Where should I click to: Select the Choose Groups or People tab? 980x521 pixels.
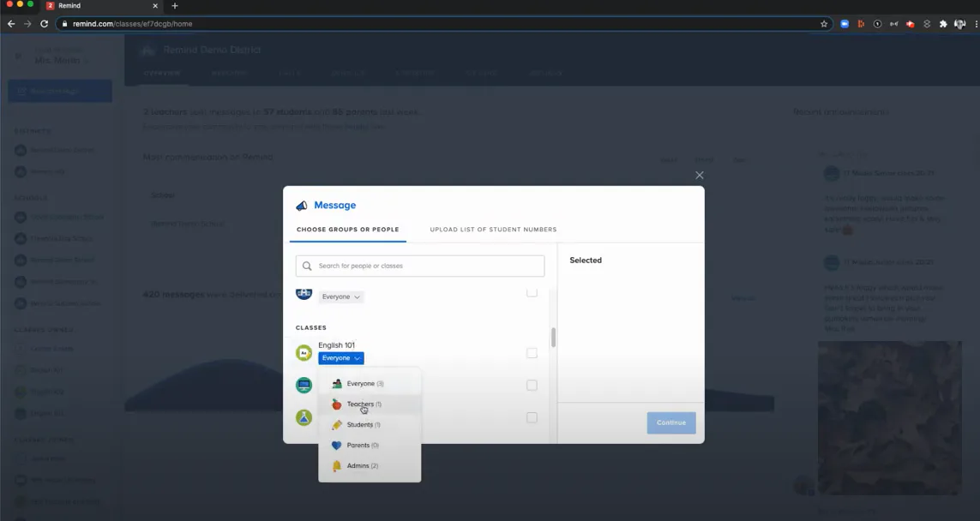(347, 229)
